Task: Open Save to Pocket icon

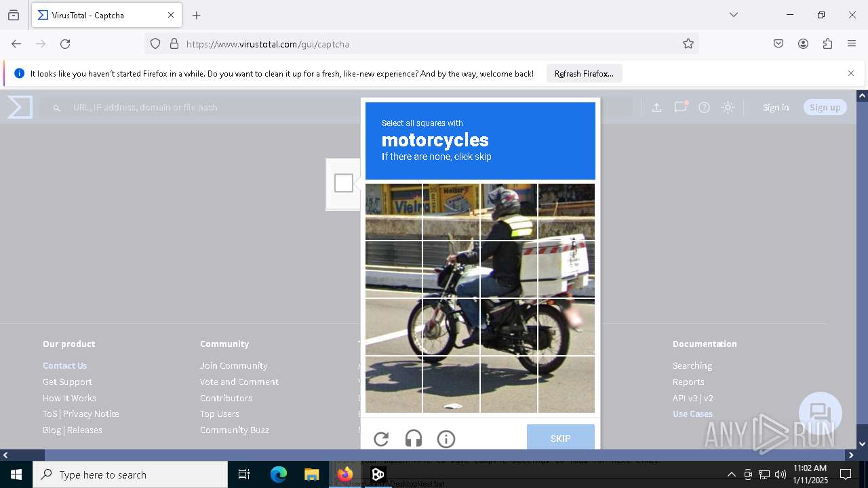Action: point(778,44)
